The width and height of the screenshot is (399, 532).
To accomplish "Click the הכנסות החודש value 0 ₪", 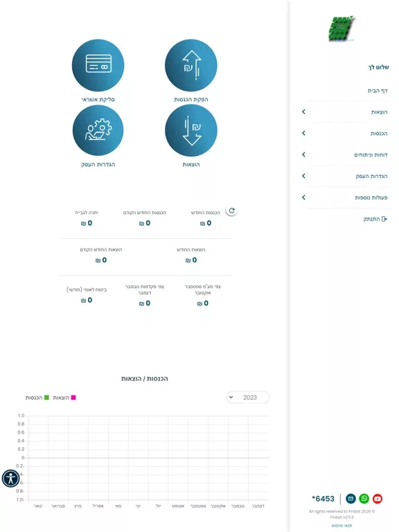I will (x=206, y=223).
